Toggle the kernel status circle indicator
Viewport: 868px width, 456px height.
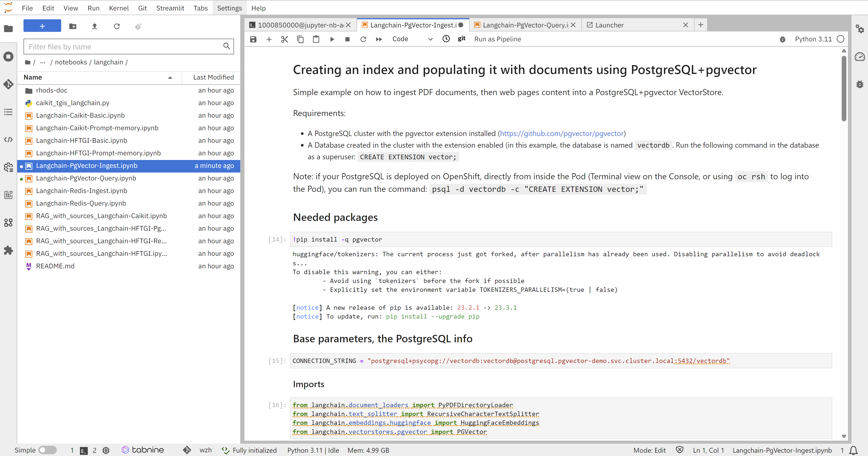pos(840,39)
